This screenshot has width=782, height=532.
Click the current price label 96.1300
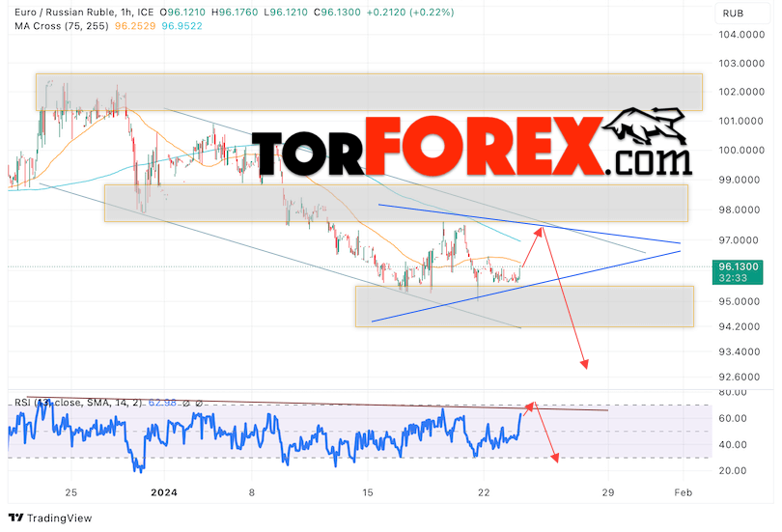[x=739, y=266]
